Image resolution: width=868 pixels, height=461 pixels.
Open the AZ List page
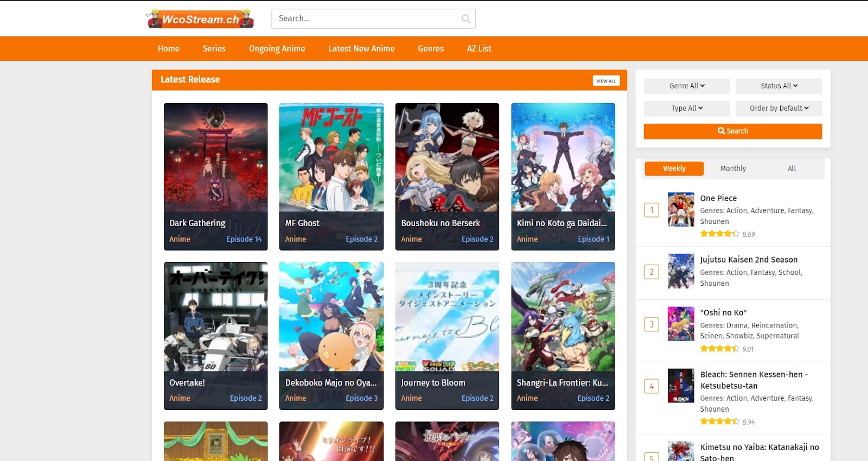(479, 48)
